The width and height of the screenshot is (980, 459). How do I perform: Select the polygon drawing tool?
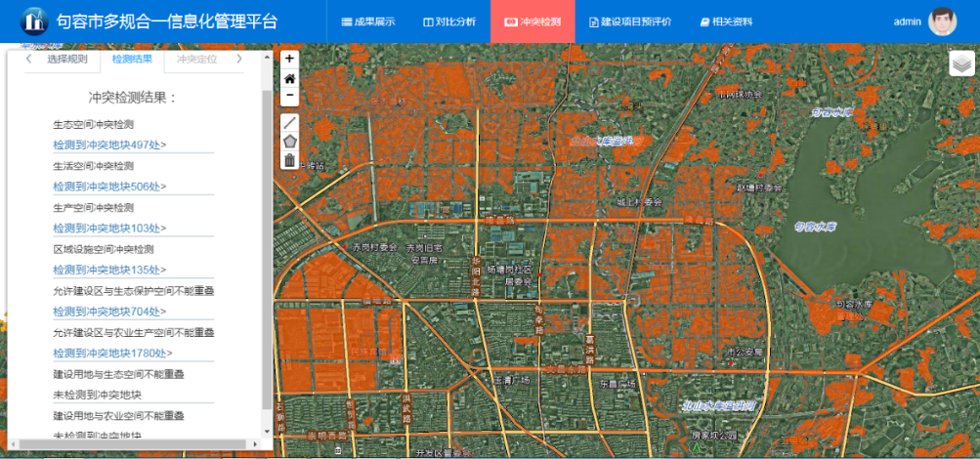click(289, 142)
